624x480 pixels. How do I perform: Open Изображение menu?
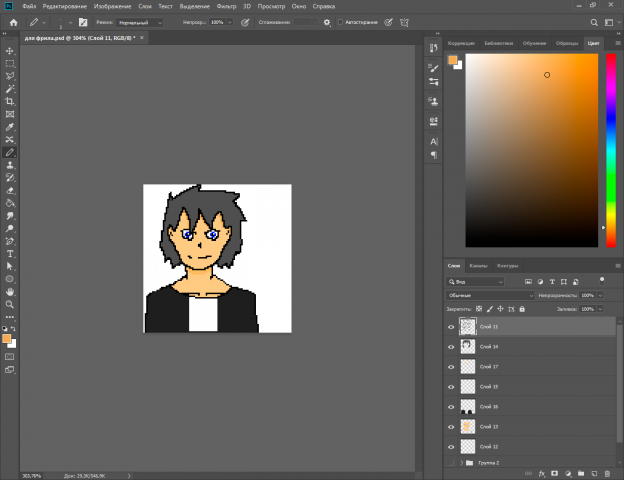click(x=112, y=6)
